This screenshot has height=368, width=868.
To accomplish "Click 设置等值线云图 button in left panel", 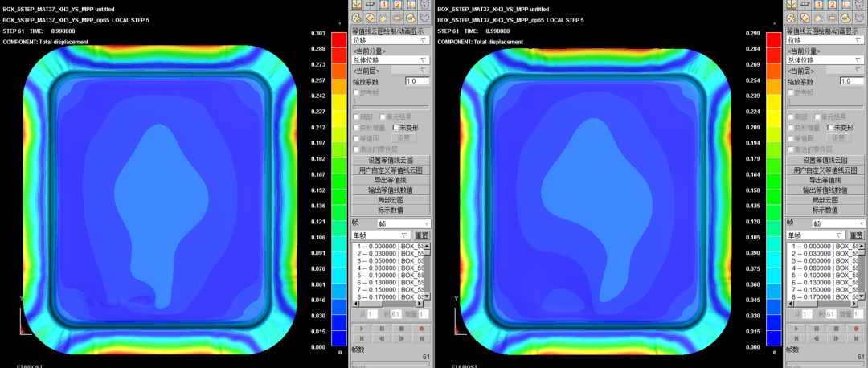I will point(391,160).
